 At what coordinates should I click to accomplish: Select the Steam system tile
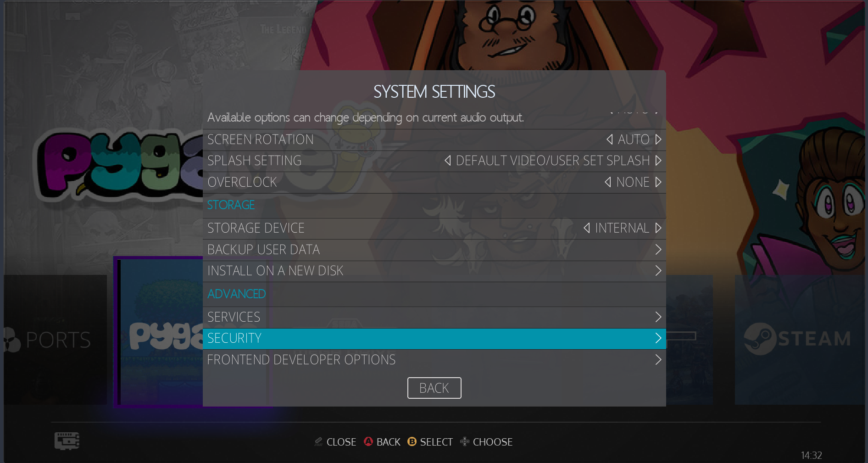pos(800,340)
